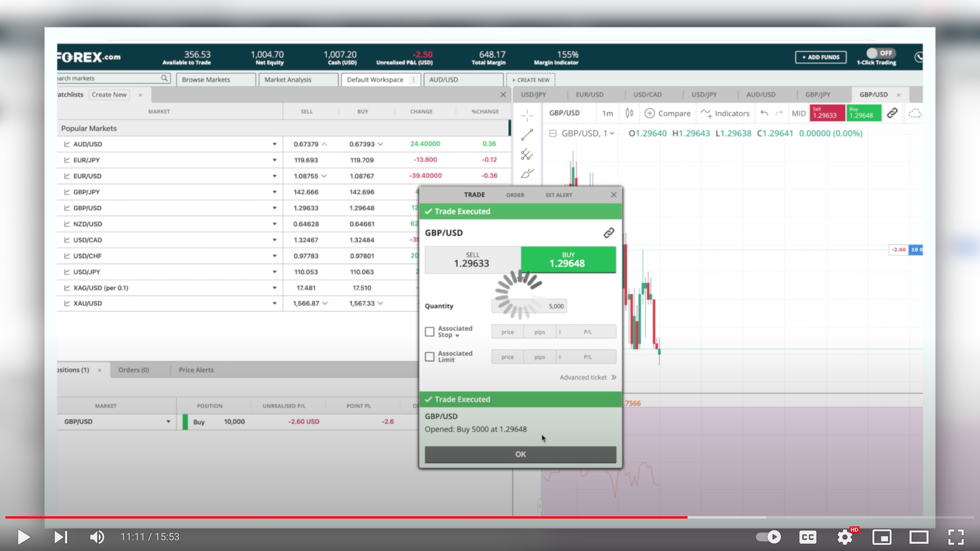Select the pitchfork drawing tool

[527, 154]
